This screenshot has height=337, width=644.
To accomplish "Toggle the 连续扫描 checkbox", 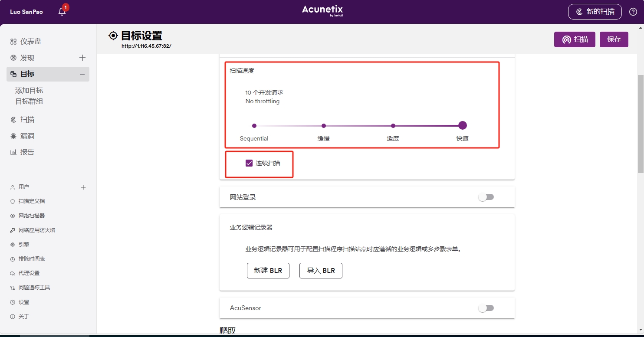I will click(x=249, y=163).
